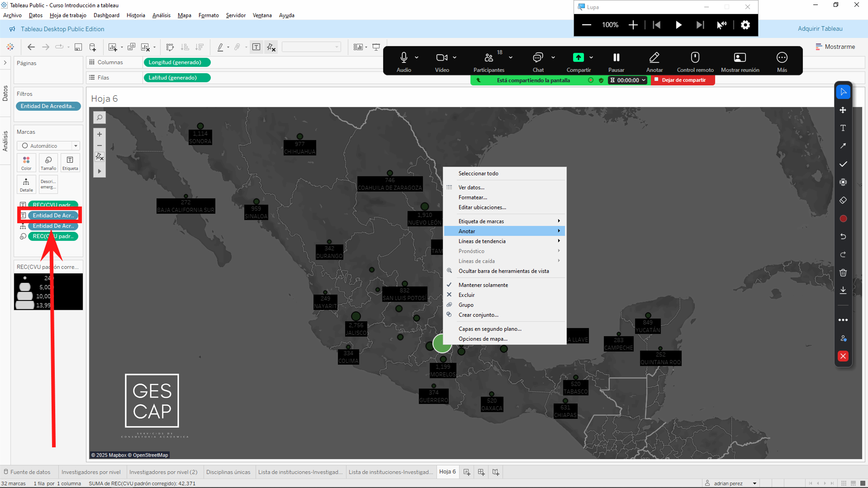Zoom out on the map with minus
Image resolution: width=868 pixels, height=488 pixels.
tap(99, 146)
